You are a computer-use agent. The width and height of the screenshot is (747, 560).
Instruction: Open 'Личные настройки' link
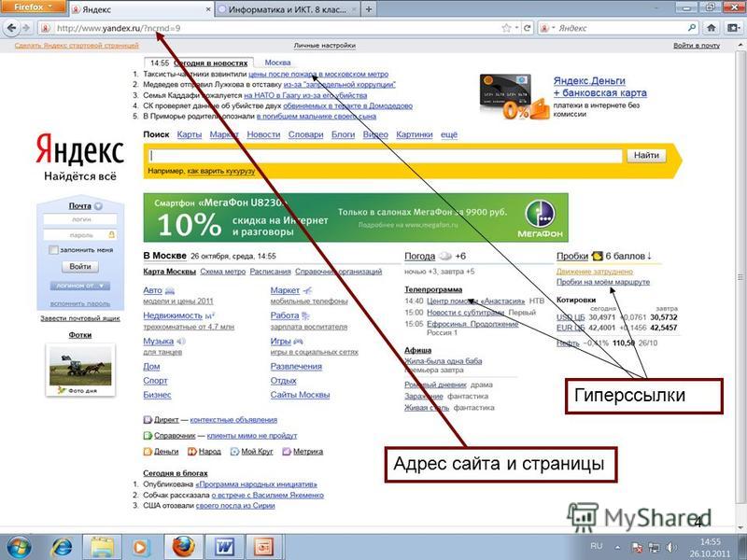[324, 46]
